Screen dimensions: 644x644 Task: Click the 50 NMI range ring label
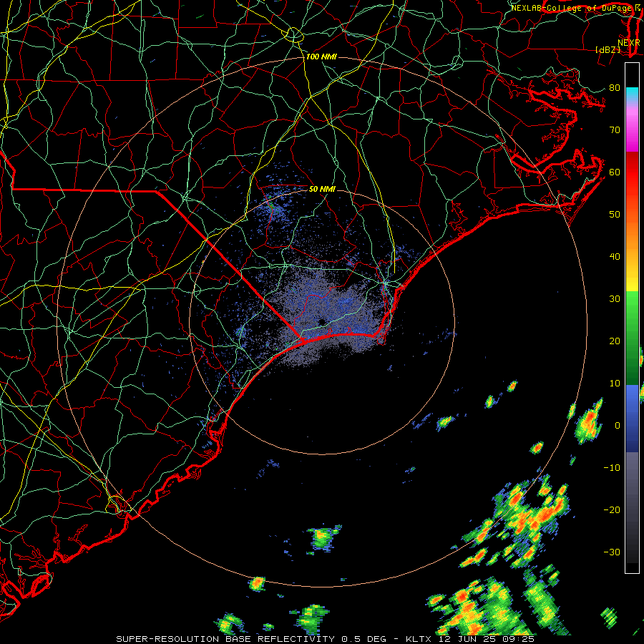(x=322, y=190)
